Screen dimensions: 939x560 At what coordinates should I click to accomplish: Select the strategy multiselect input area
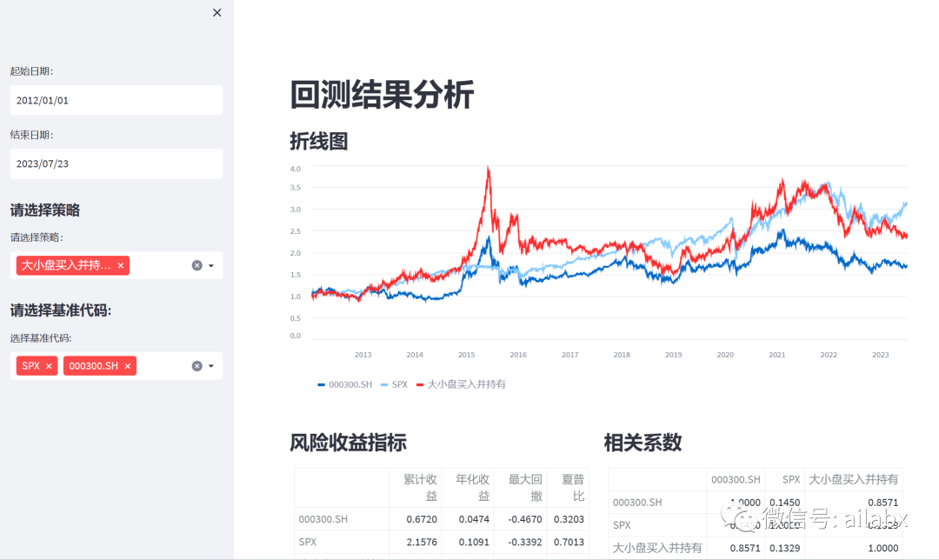point(156,265)
